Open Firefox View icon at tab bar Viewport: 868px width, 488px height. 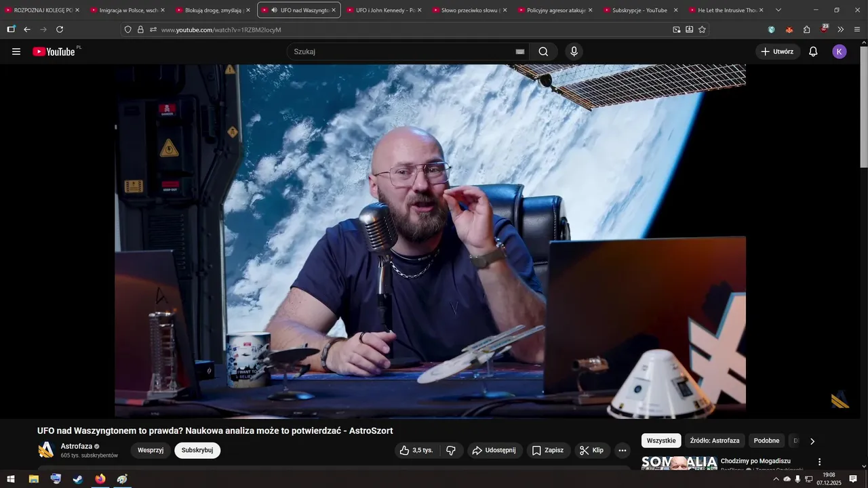pos(11,29)
